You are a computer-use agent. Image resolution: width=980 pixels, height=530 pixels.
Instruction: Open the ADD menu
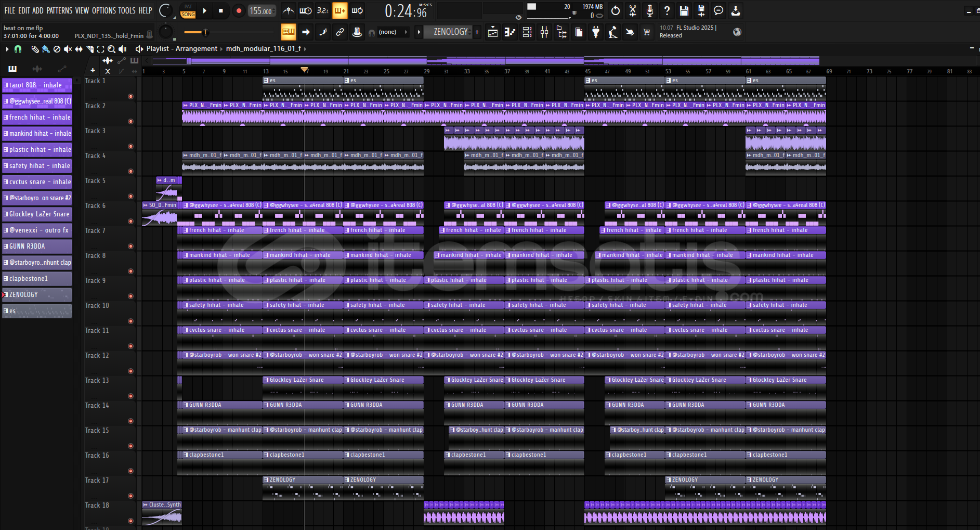tap(38, 10)
